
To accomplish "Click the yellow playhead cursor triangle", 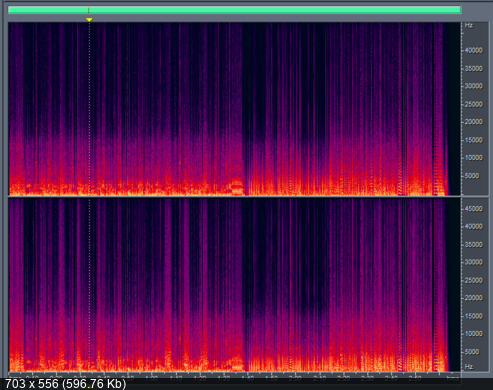I will 89,20.
